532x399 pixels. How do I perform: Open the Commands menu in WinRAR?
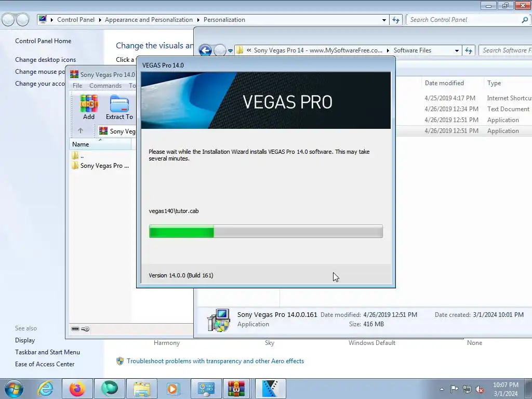[x=105, y=86]
